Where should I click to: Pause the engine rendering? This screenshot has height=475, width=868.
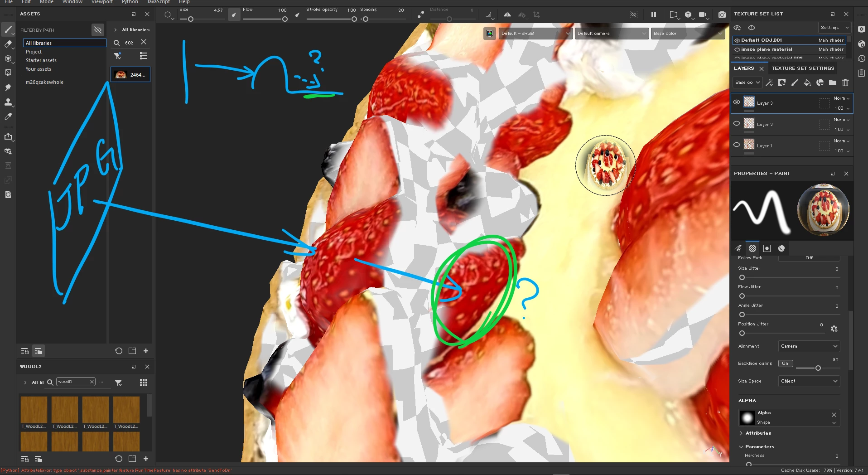point(654,15)
